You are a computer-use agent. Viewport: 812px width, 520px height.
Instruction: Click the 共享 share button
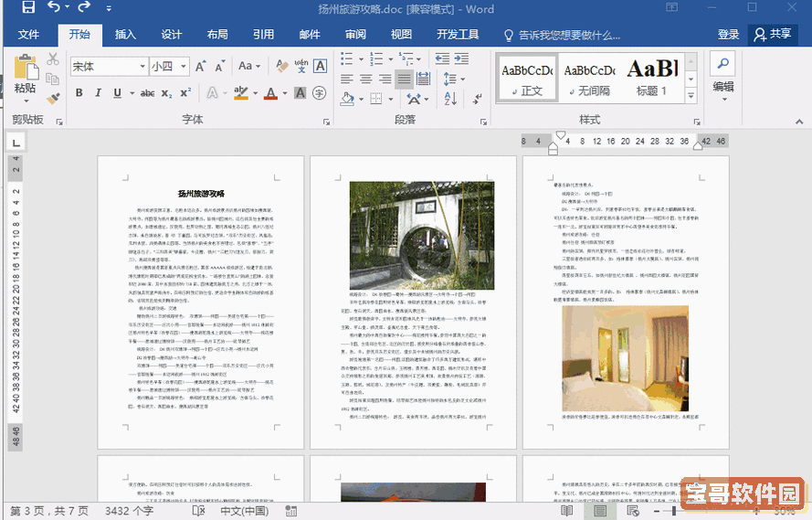(773, 35)
